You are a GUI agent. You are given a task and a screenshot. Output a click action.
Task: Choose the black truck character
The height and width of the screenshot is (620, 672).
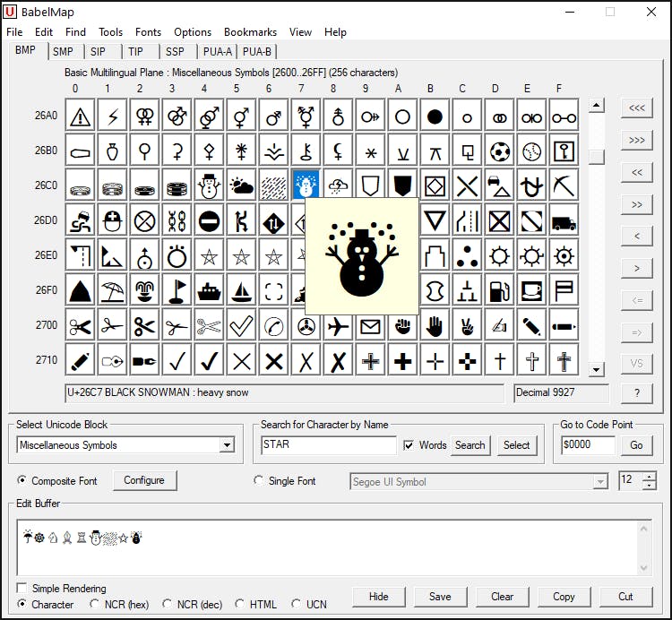(564, 220)
